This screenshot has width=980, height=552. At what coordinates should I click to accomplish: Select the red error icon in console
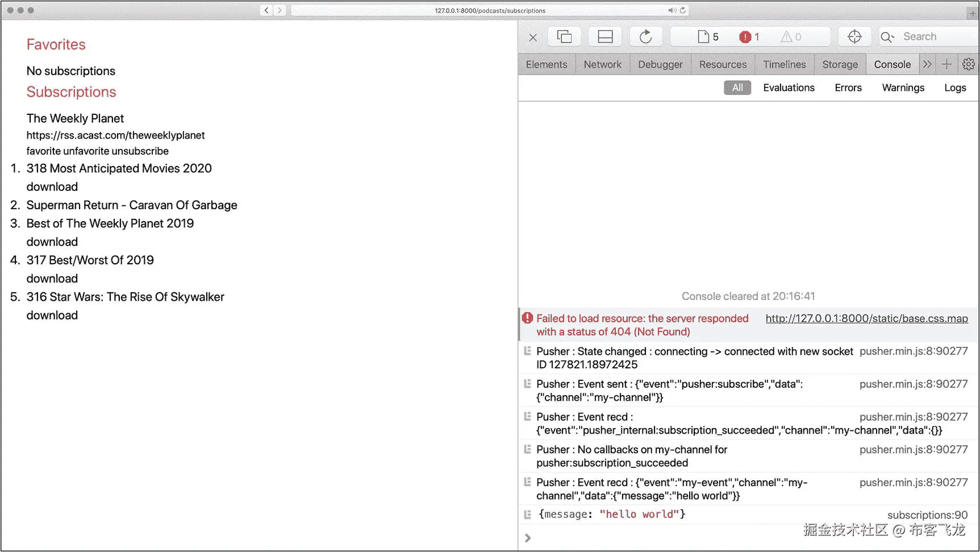point(528,318)
